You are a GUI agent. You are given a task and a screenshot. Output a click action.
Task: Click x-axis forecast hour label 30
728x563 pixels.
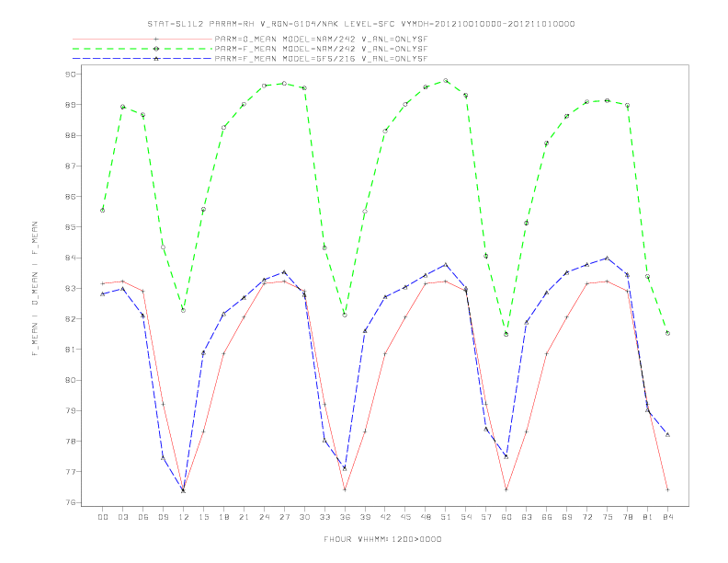304,517
